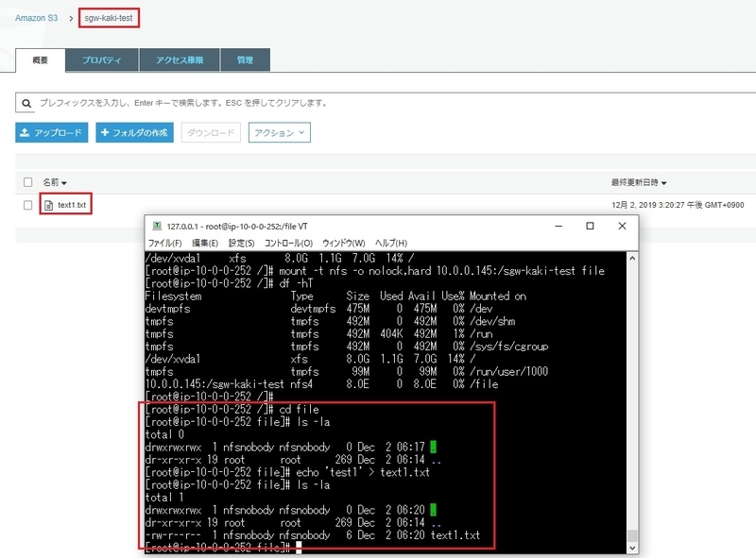
Task: Click the df -hT header row text
Action: click(335, 296)
